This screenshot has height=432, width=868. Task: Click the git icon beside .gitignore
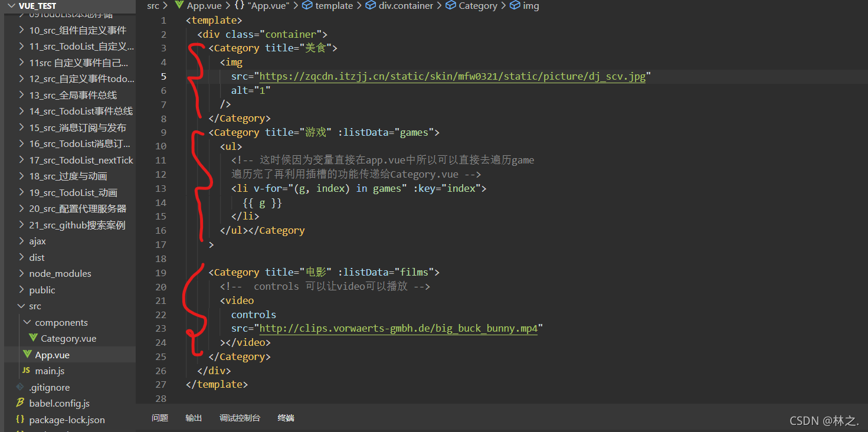20,387
